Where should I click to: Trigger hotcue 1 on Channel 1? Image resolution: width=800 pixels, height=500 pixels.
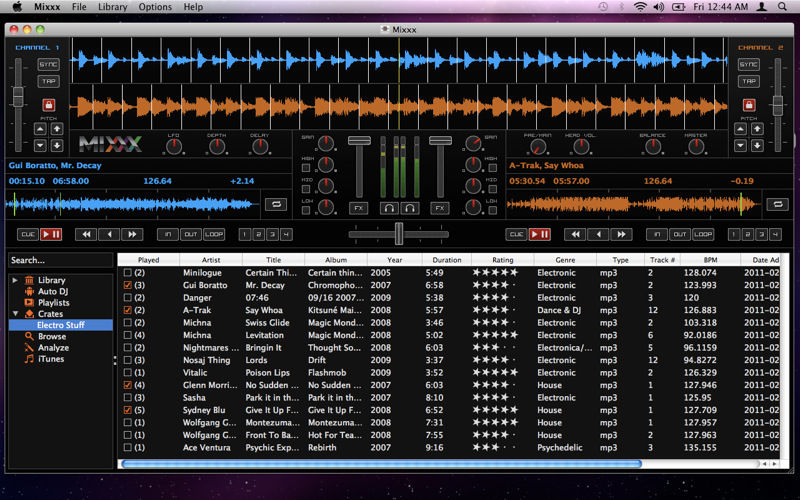[x=244, y=234]
